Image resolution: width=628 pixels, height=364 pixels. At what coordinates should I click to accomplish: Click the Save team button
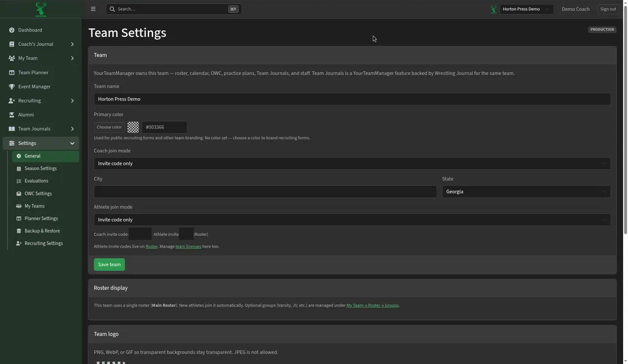point(109,264)
